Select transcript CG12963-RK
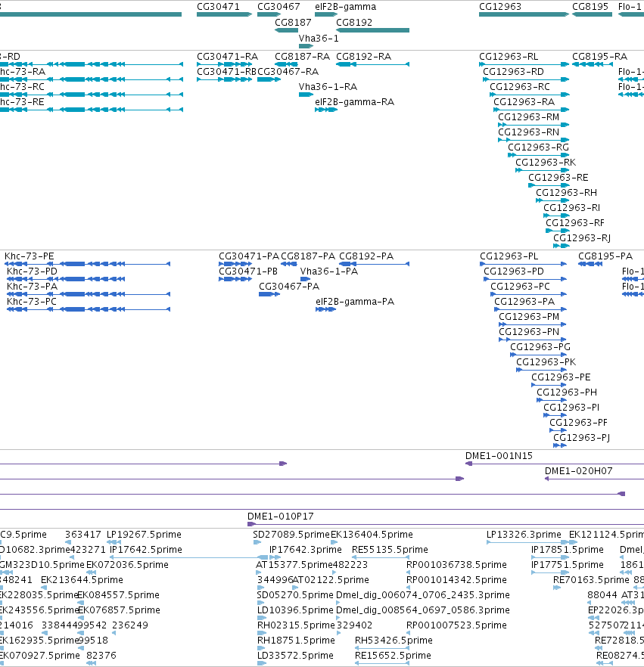Image resolution: width=644 pixels, height=667 pixels. [x=543, y=170]
